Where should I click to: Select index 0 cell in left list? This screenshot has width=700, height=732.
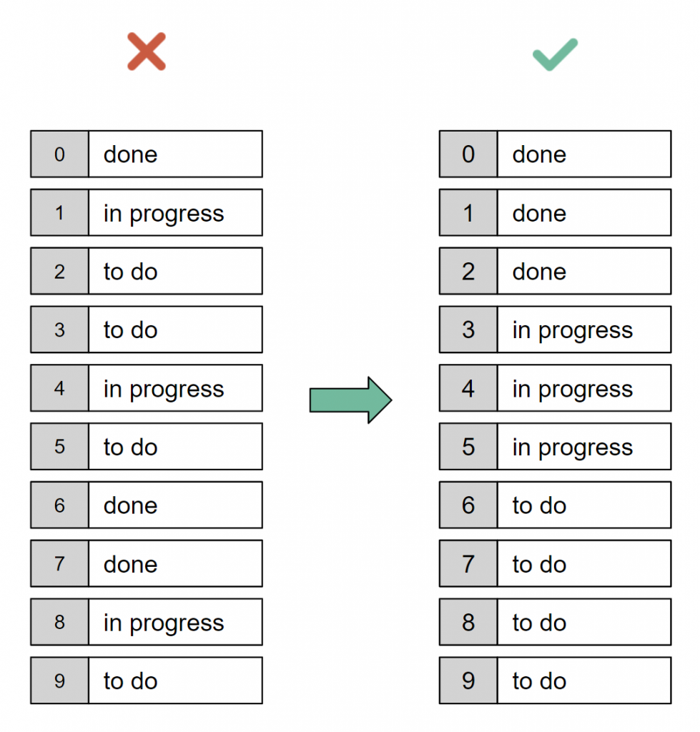pyautogui.click(x=59, y=154)
